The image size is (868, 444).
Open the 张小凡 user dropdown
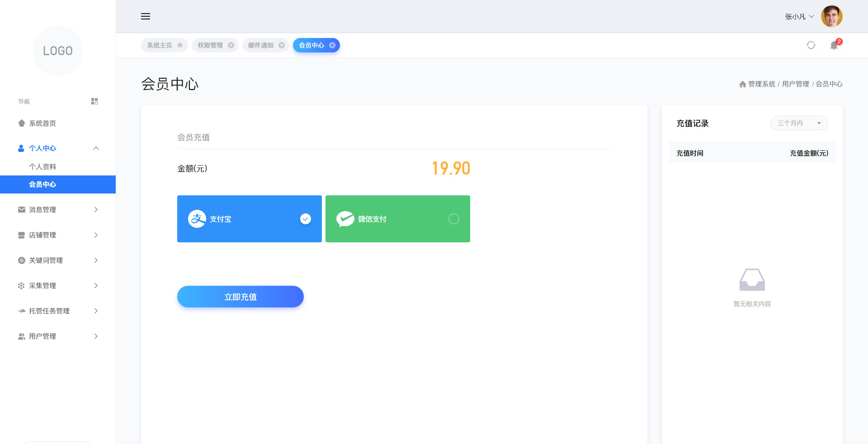[799, 16]
